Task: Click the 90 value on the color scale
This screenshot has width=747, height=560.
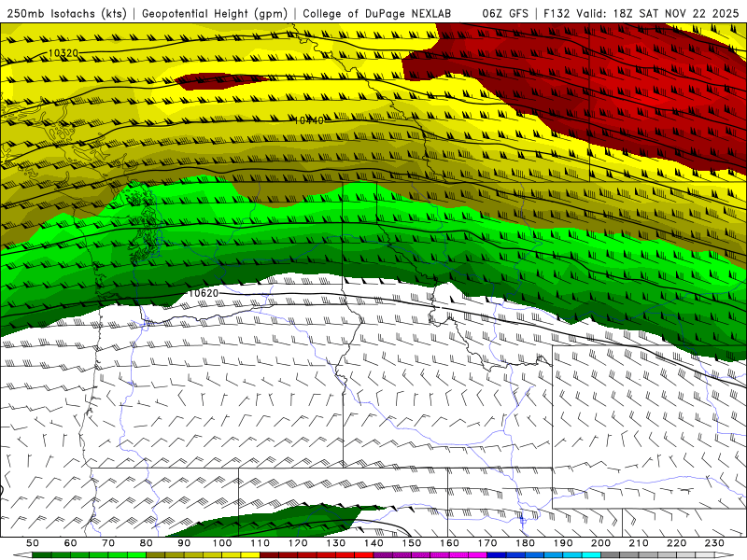Action: [x=184, y=543]
